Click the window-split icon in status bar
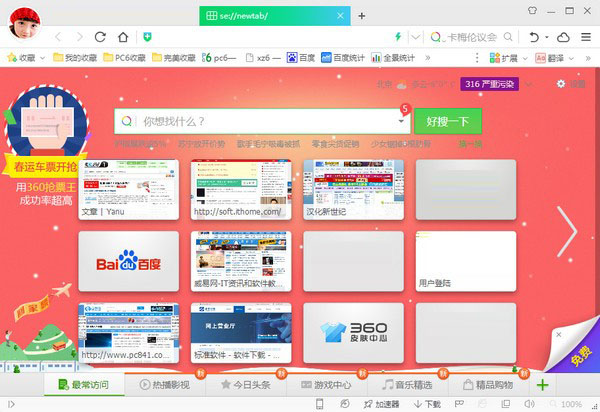Image resolution: width=600 pixels, height=412 pixels. coord(506,404)
